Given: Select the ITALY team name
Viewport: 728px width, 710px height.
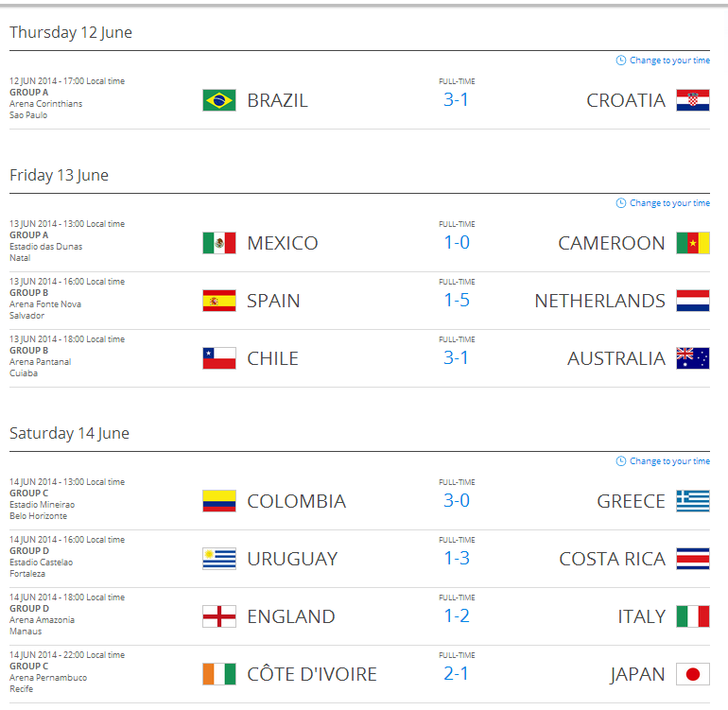Looking at the screenshot, I should (642, 616).
